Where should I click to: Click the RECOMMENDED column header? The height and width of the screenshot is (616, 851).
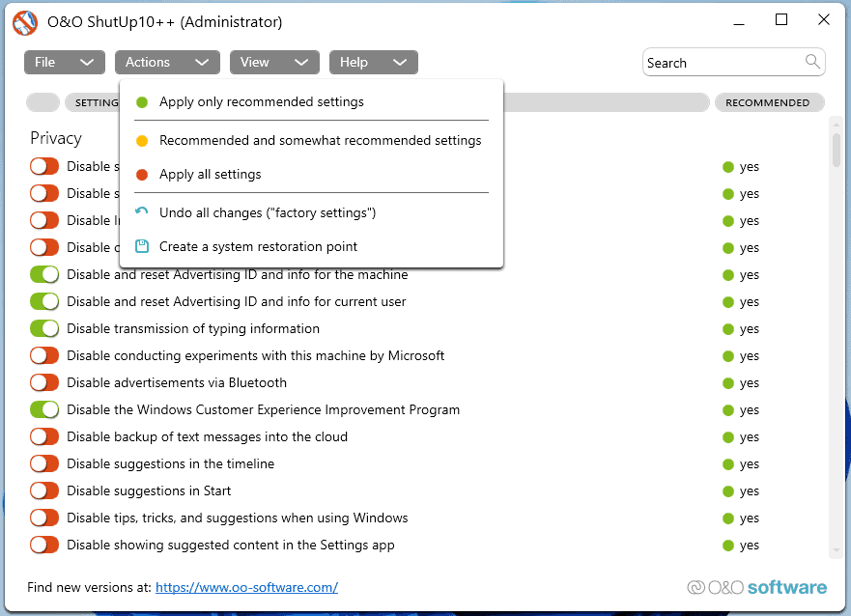768,102
